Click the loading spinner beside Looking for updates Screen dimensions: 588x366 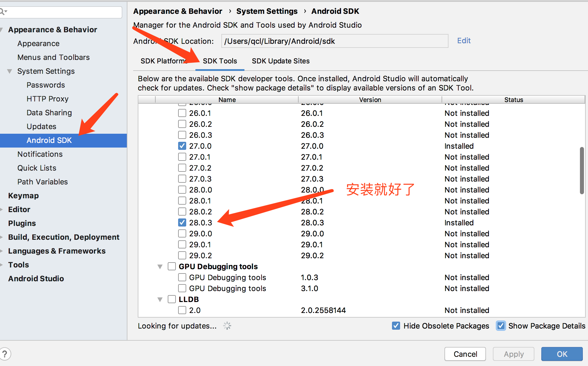227,326
